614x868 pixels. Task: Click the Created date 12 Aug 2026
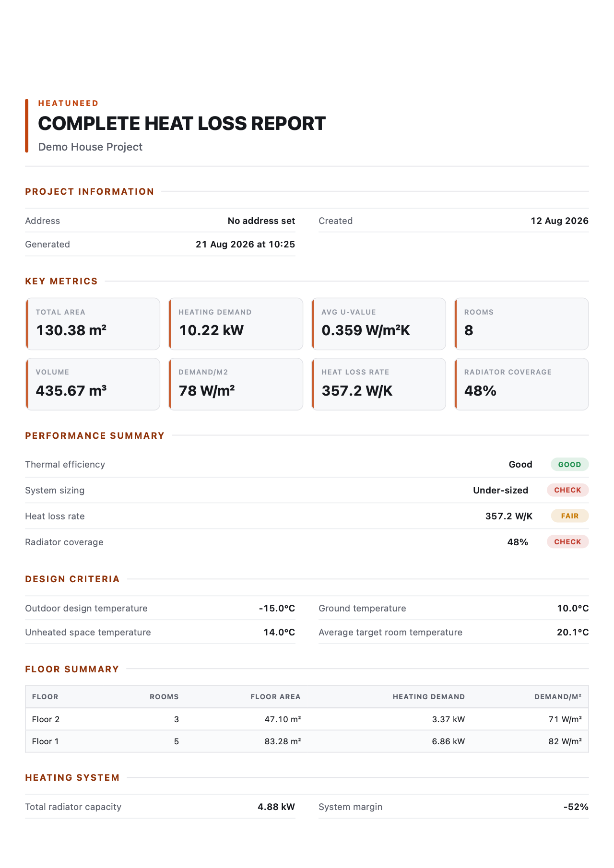(559, 221)
